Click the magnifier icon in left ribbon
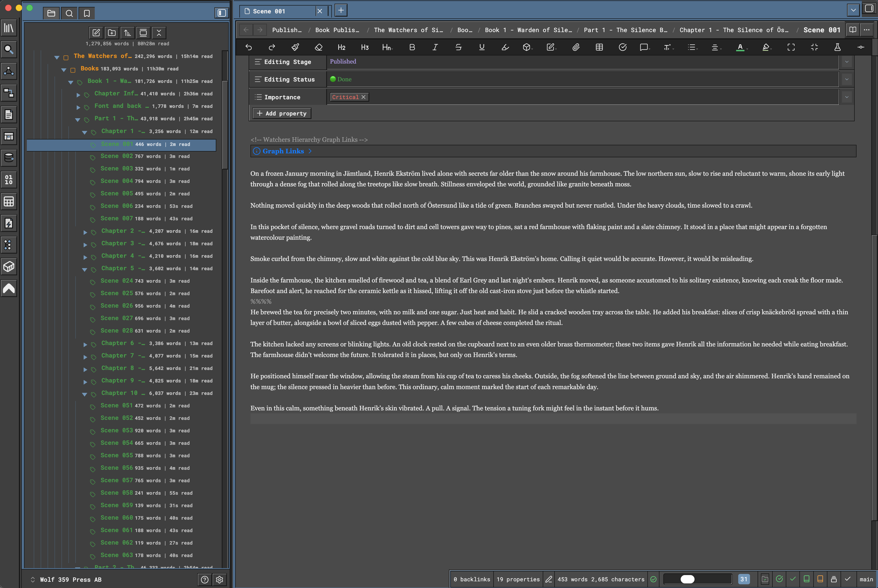Screen dimensions: 878x588 coord(9,49)
